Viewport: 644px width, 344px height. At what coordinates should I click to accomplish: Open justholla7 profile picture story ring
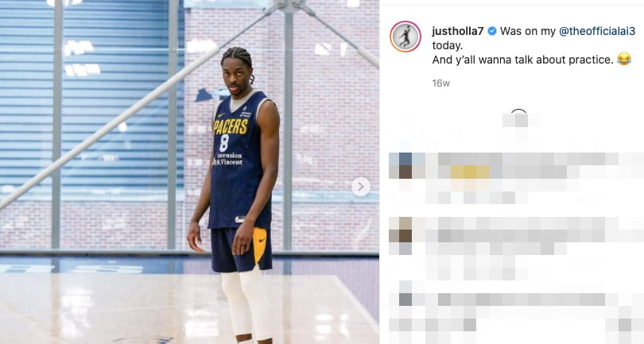coord(405,37)
